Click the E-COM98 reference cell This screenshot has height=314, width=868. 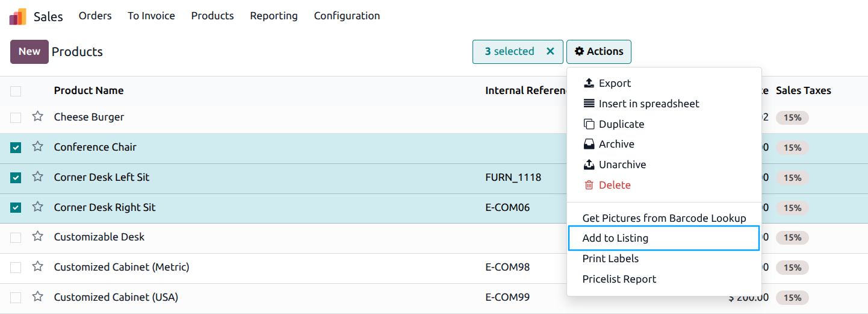507,267
